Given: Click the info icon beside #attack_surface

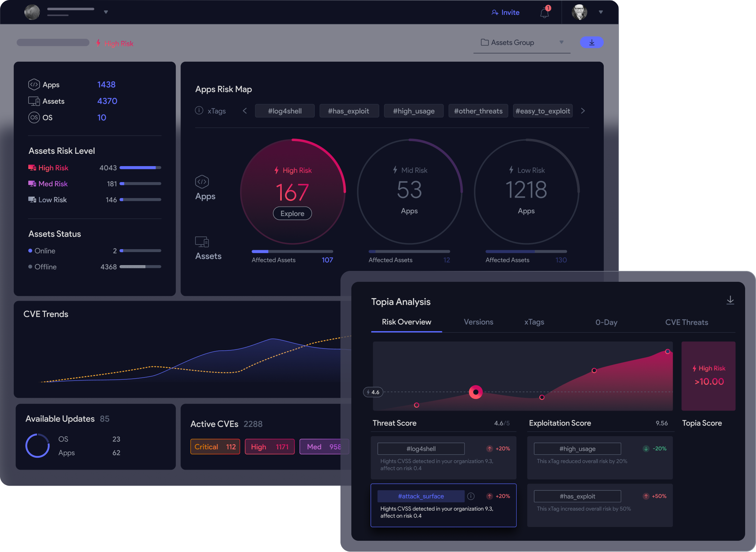Looking at the screenshot, I should (471, 496).
